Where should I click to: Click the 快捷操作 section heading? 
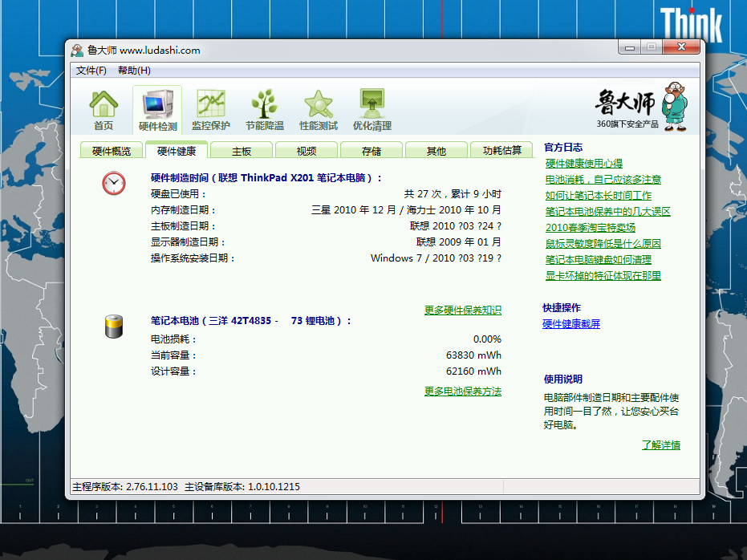(x=562, y=307)
